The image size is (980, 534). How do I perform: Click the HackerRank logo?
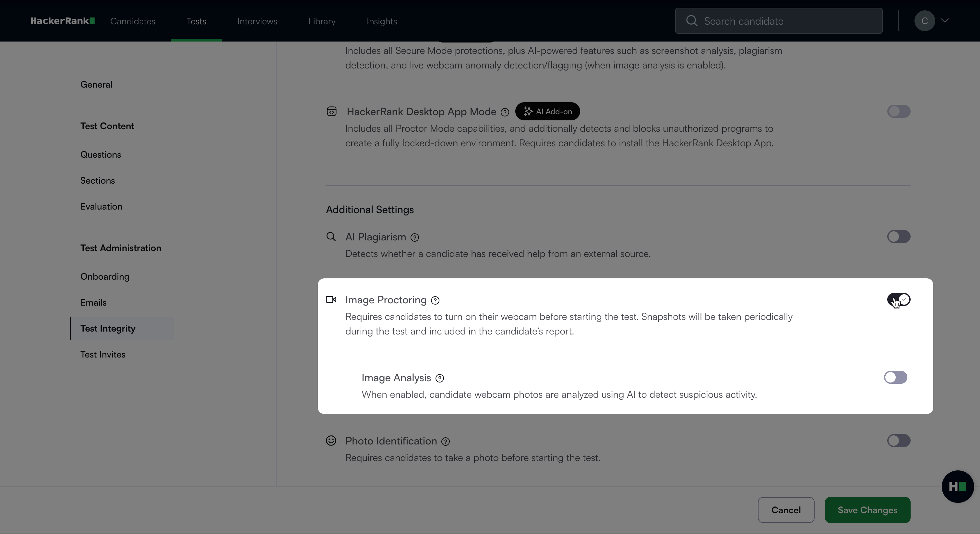62,21
